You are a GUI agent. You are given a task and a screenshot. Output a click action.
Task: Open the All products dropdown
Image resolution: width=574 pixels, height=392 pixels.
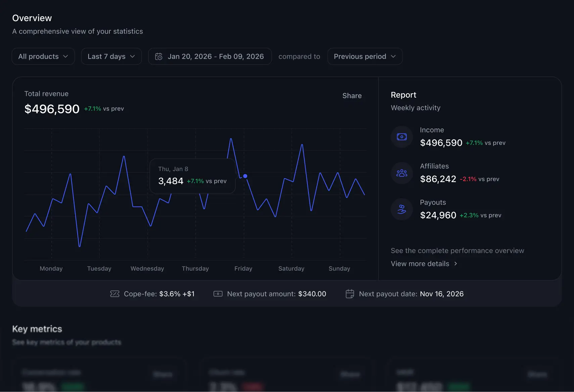coord(43,56)
